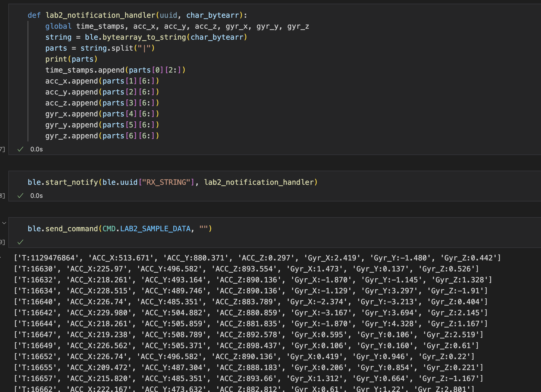541x392 pixels.
Task: Click output row starting T:16640
Action: (251, 302)
